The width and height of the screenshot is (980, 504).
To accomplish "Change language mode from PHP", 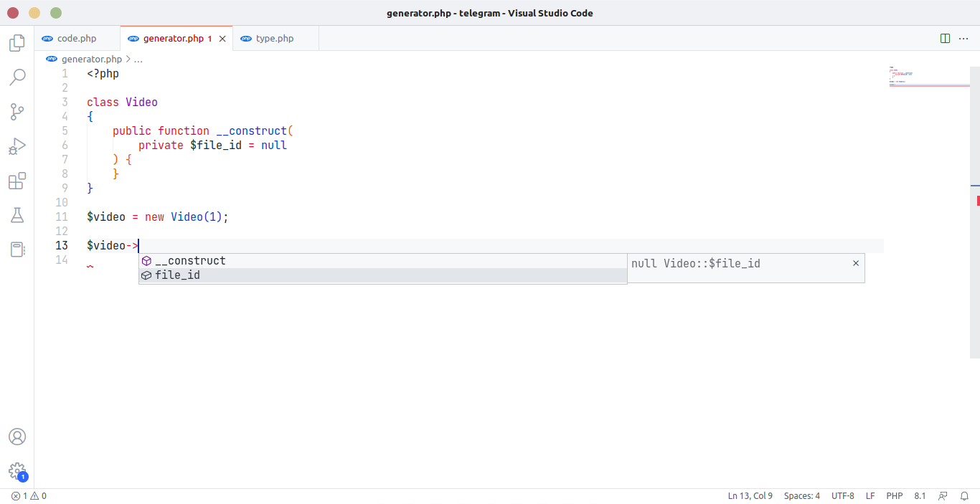I will point(894,496).
